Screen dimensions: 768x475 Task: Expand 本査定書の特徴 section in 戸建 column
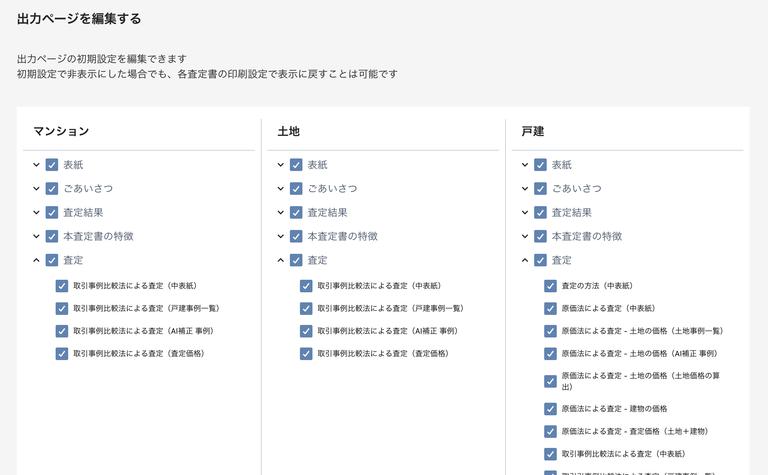point(525,237)
